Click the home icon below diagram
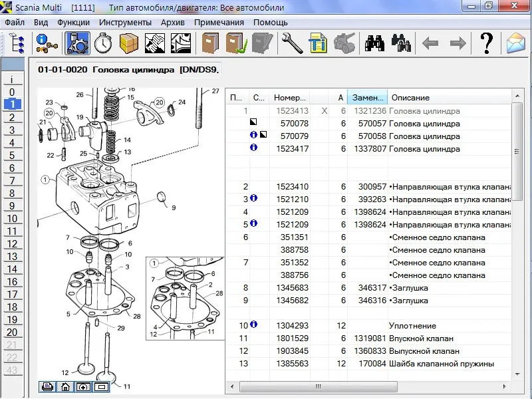This screenshot has height=399, width=532. click(65, 386)
